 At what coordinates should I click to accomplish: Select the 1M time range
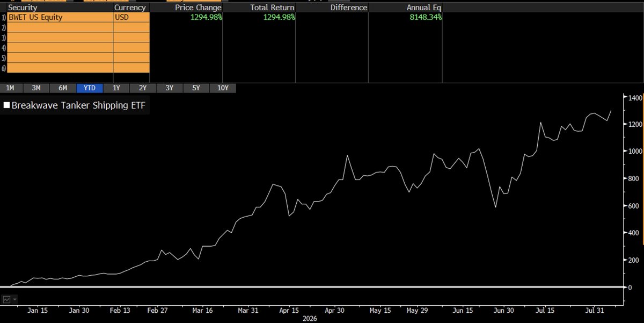11,88
